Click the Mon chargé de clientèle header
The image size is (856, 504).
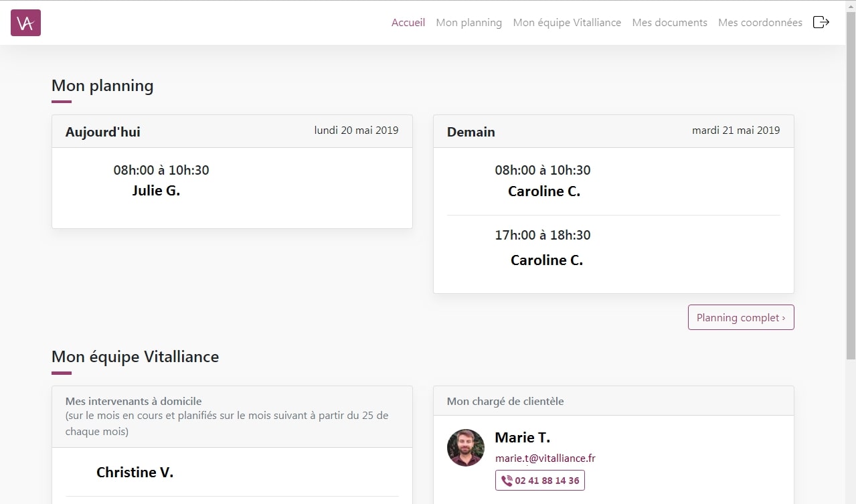tap(505, 401)
